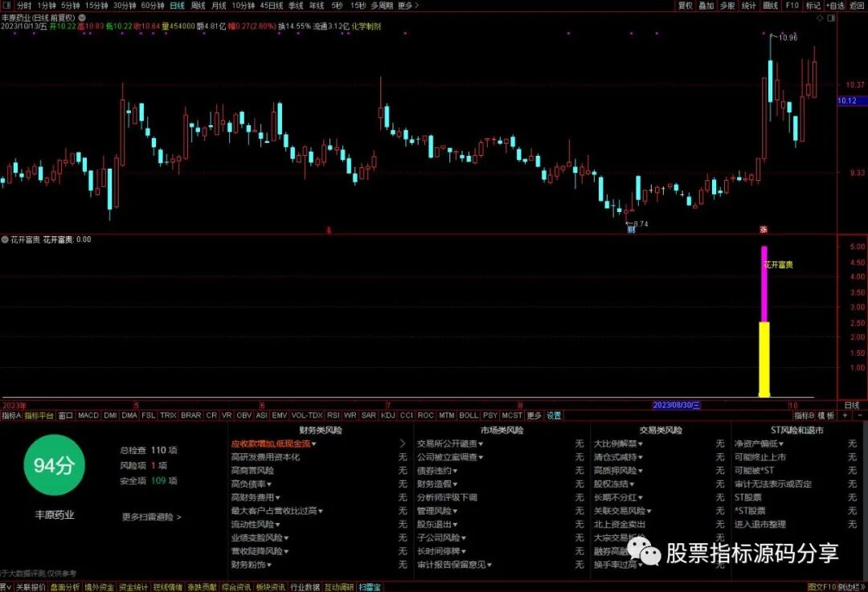The image size is (868, 592).
Task: Open the 画线 drawing tools
Action: (771, 6)
